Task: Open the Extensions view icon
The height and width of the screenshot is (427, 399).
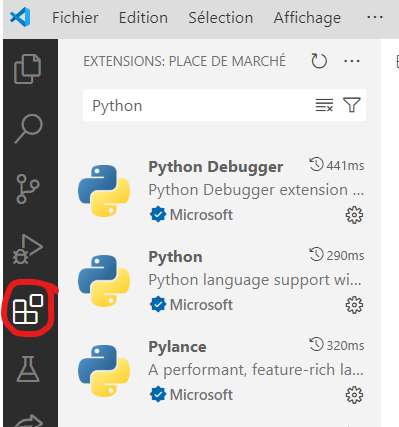Action: [x=28, y=309]
